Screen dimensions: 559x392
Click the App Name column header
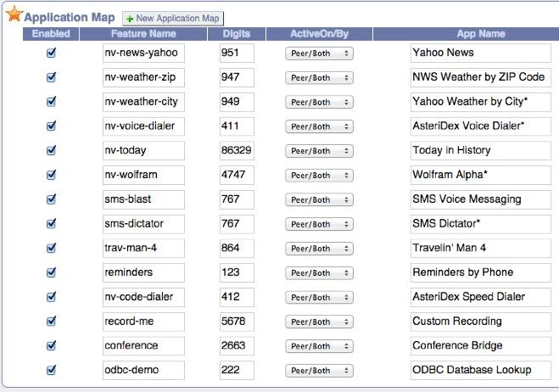click(466, 34)
